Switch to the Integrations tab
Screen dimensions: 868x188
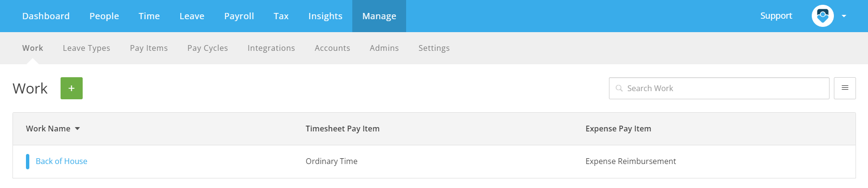pyautogui.click(x=271, y=48)
